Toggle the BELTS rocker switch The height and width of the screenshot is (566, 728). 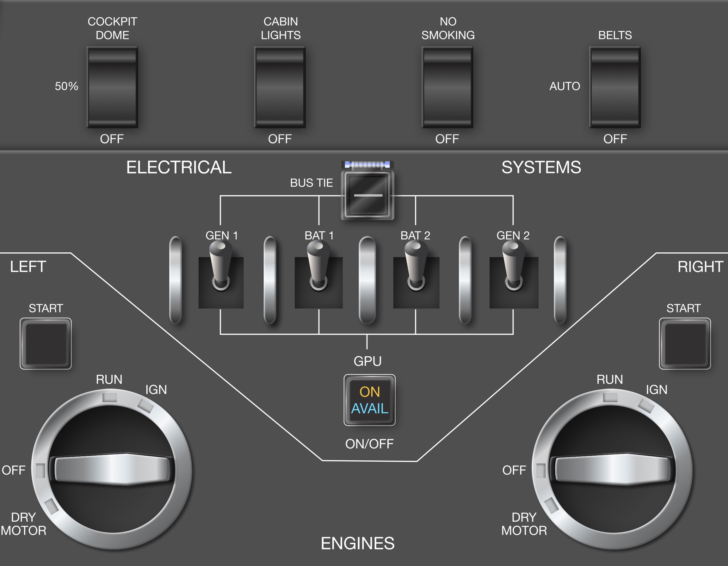tap(615, 87)
